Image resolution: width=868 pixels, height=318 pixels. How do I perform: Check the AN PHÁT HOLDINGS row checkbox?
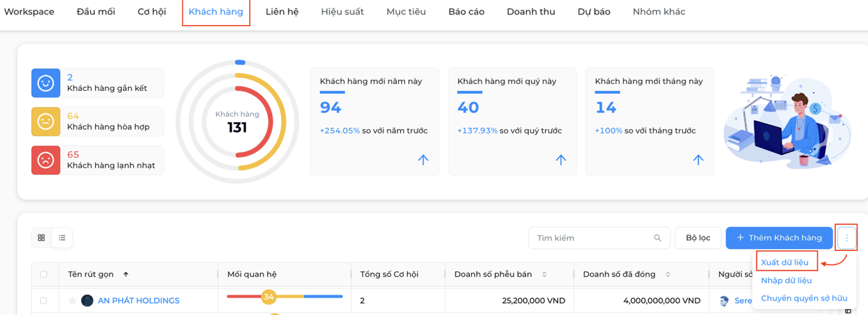click(43, 300)
